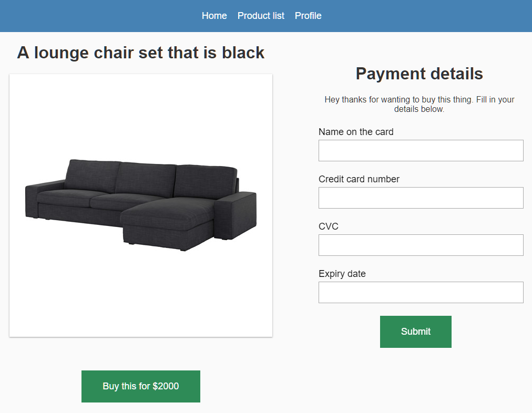
Task: Submit the payment details form
Action: point(415,332)
